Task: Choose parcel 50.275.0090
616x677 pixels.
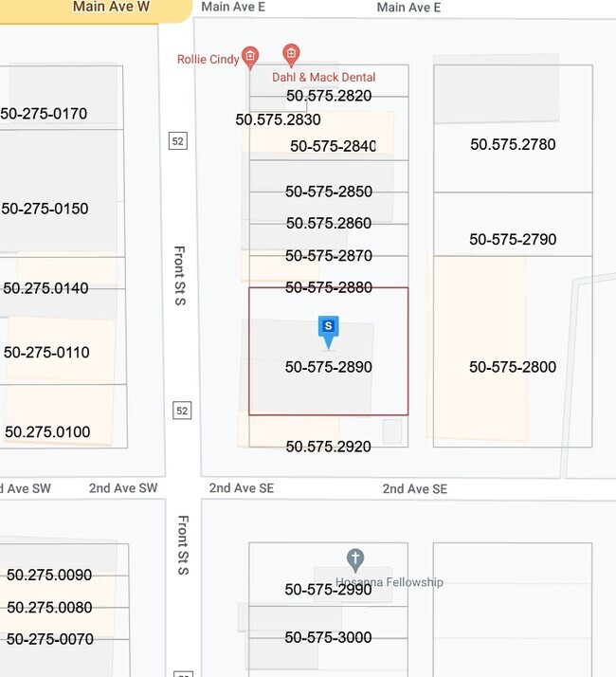Action: (49, 575)
